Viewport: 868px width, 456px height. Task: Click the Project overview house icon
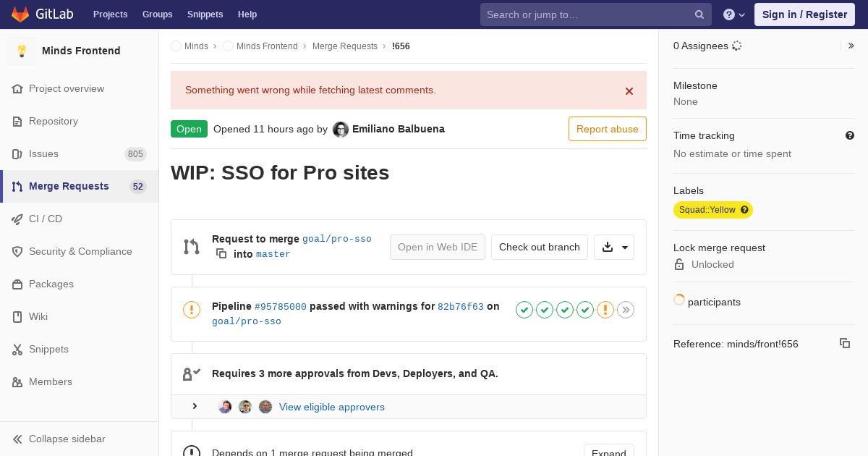17,89
